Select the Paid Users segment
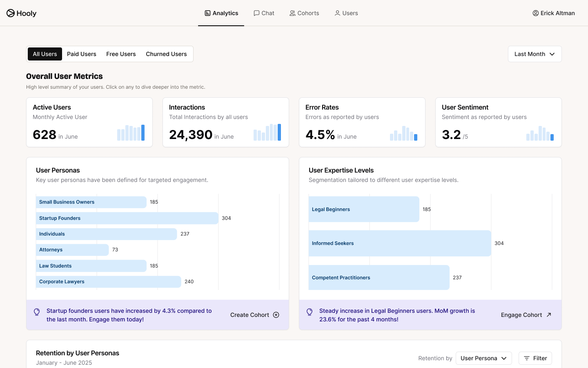This screenshot has height=368, width=588. point(82,54)
